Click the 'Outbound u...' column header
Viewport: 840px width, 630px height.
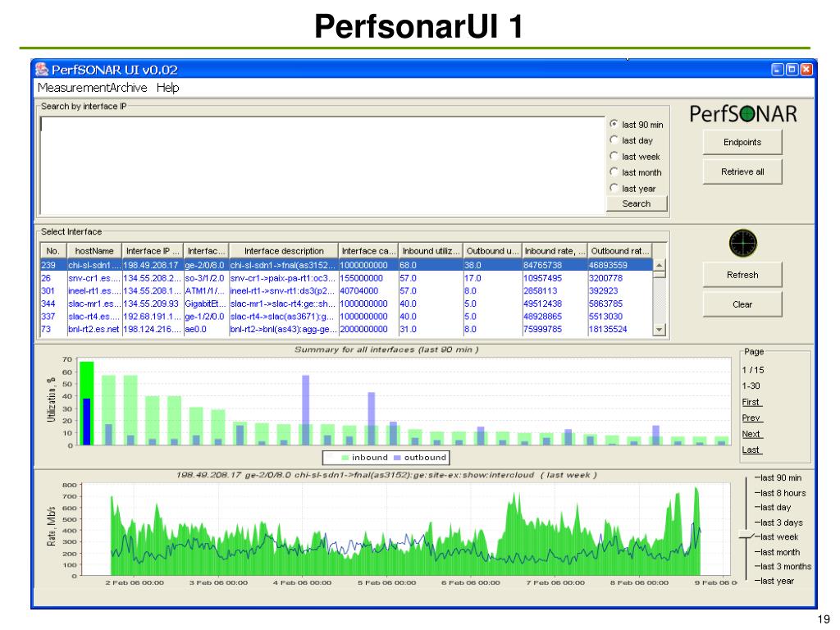(x=492, y=251)
